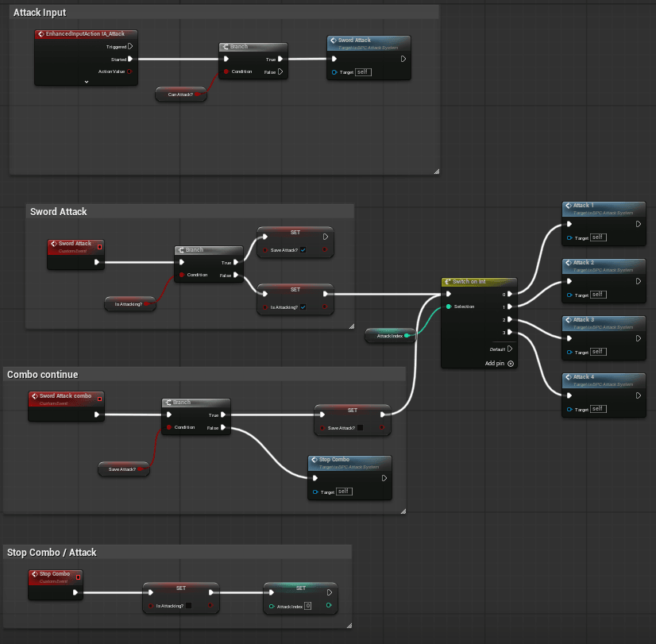Select the Attack Input comment title
This screenshot has width=656, height=644.
(40, 13)
